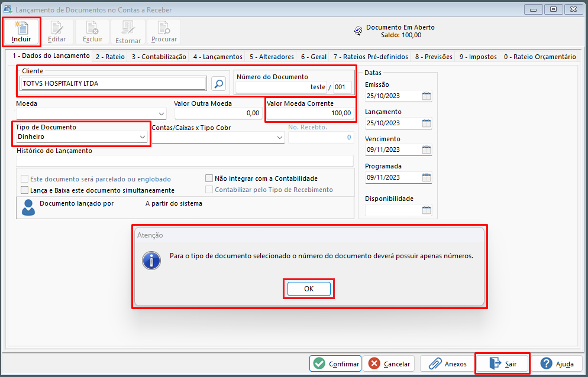Click the Confirmar button
Viewport: 588px width, 377px height.
335,363
